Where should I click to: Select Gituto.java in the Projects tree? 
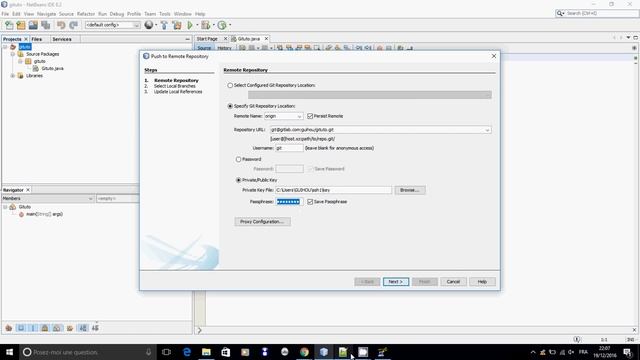[x=52, y=69]
